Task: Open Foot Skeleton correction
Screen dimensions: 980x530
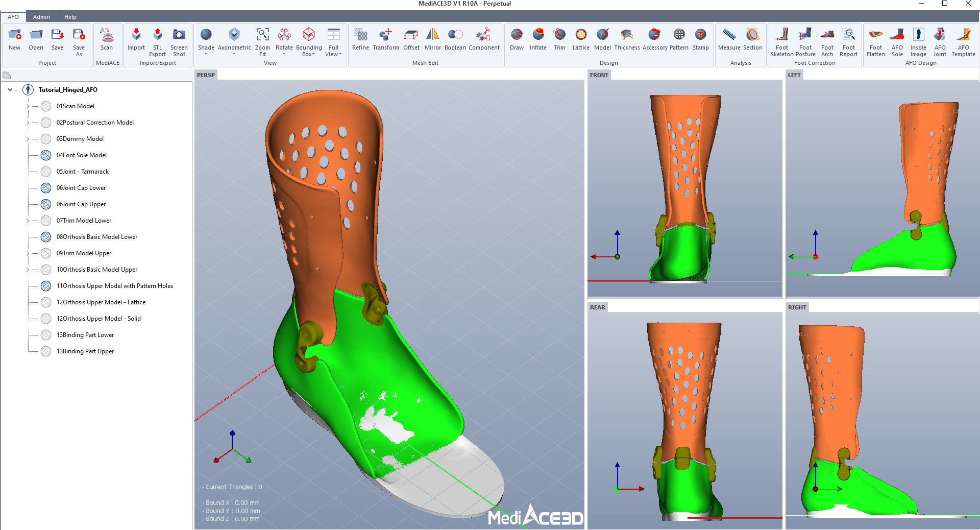Action: point(782,42)
